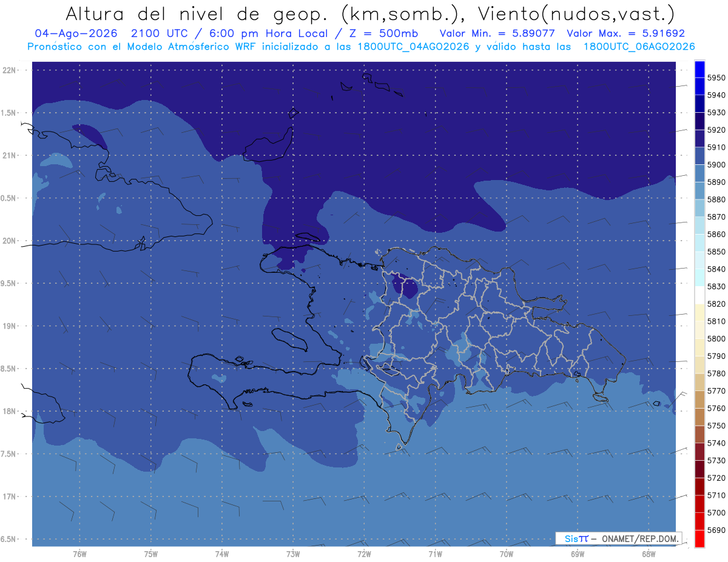
Task: Click the '5870' colorbar value
Action: 716,217
